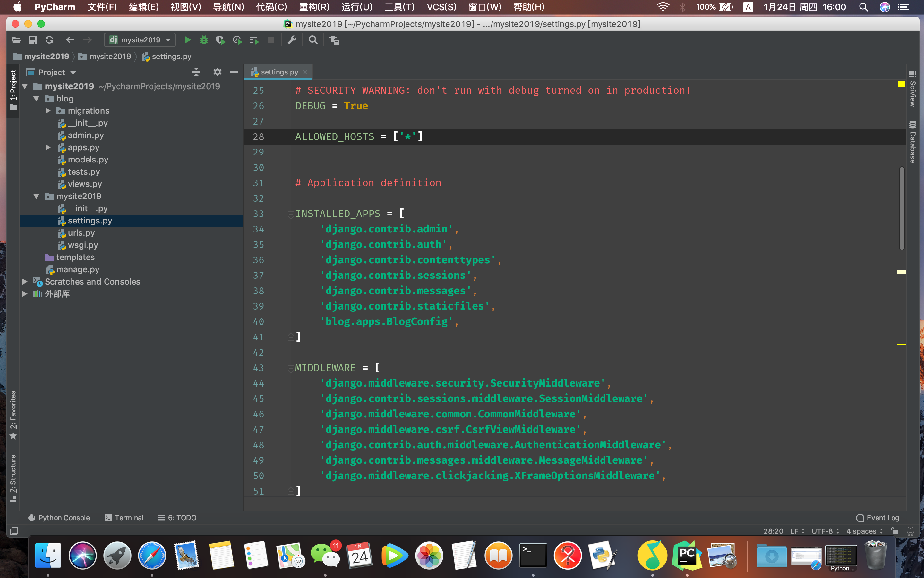Open the LF line separator selector

pos(798,531)
